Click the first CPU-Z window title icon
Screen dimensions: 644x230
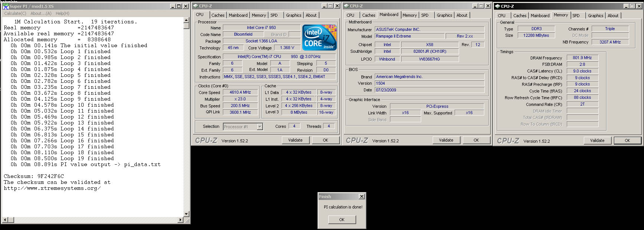[x=196, y=6]
